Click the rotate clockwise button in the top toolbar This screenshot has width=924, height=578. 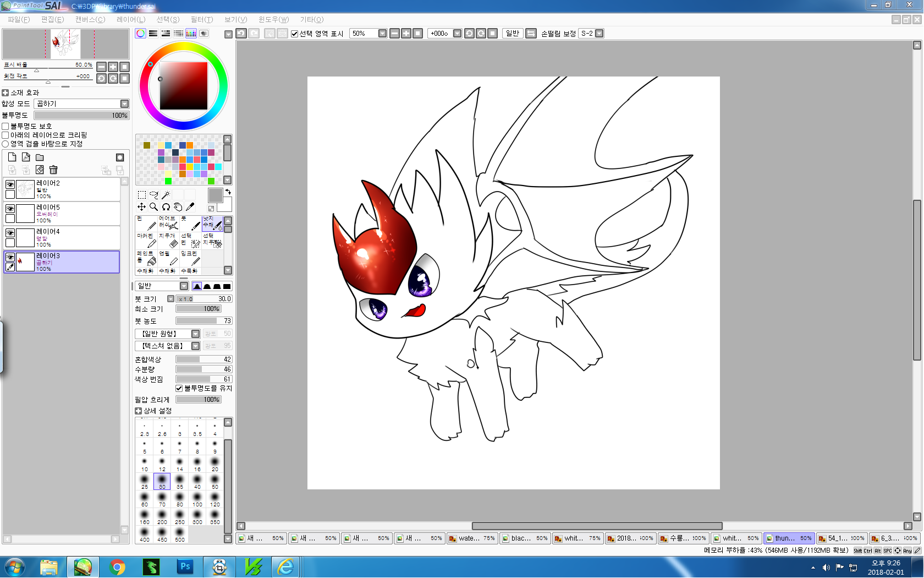(481, 34)
